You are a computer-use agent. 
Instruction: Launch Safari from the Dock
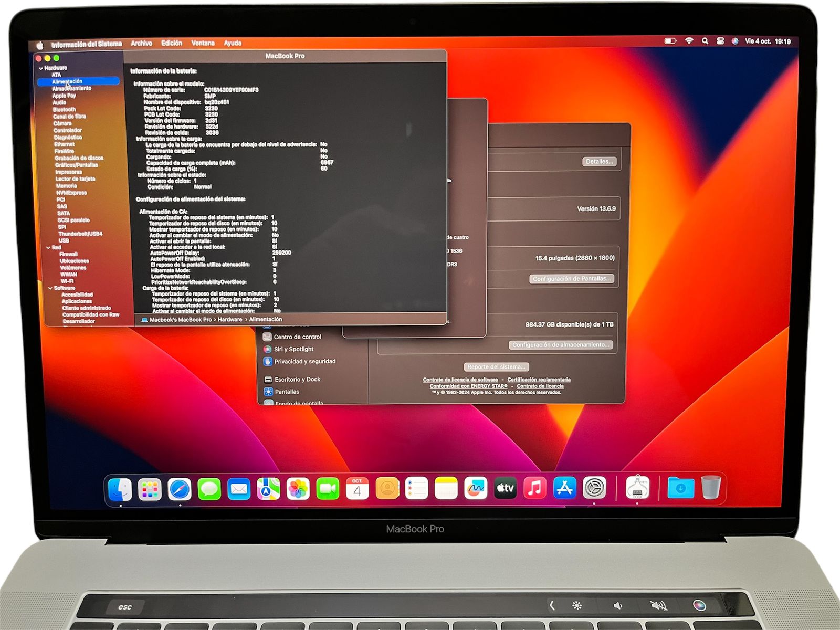tap(180, 489)
